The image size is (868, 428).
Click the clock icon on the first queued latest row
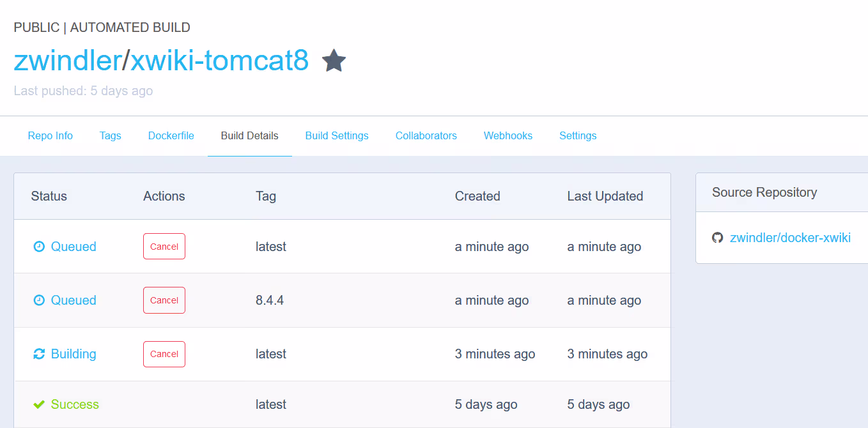pyautogui.click(x=39, y=247)
